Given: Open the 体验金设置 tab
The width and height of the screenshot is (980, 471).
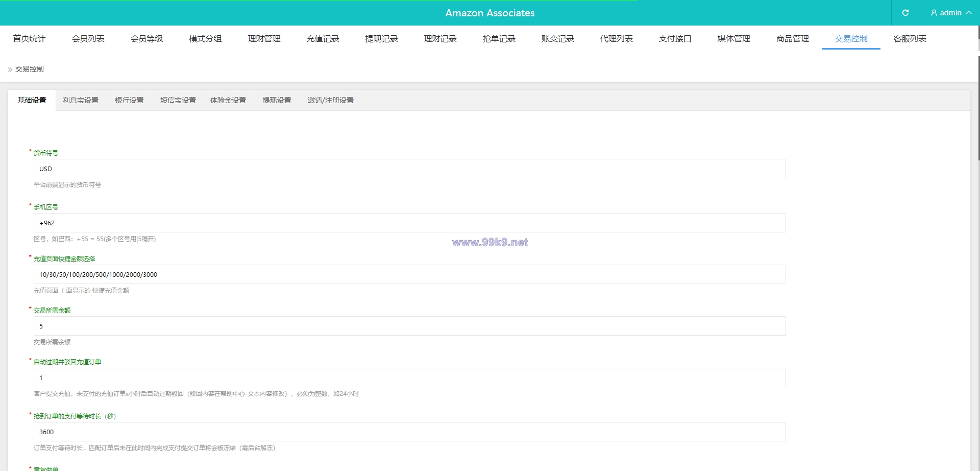Looking at the screenshot, I should click(228, 100).
